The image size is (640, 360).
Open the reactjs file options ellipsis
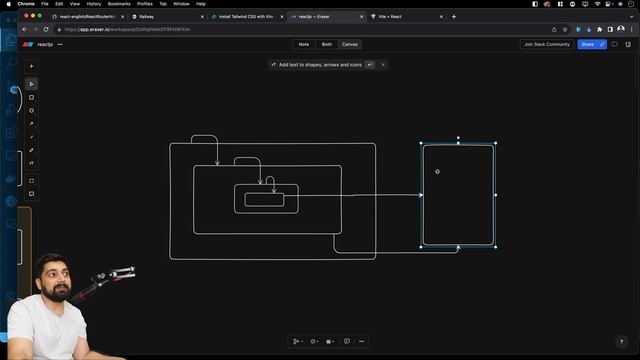(x=60, y=44)
